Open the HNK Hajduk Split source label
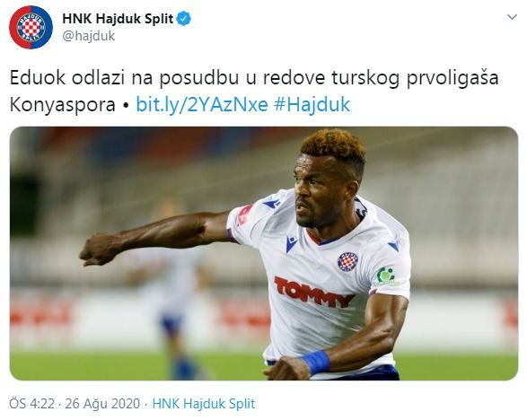 click(x=204, y=403)
